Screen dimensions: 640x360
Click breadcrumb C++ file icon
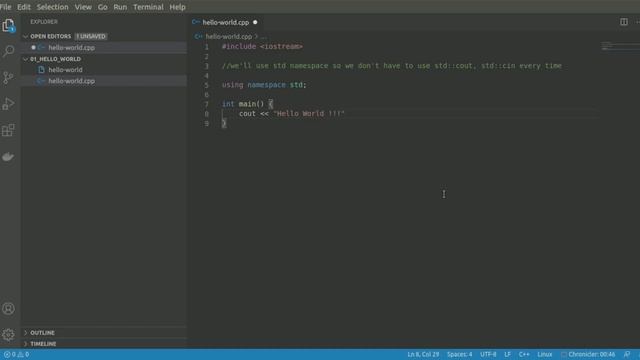[x=198, y=36]
